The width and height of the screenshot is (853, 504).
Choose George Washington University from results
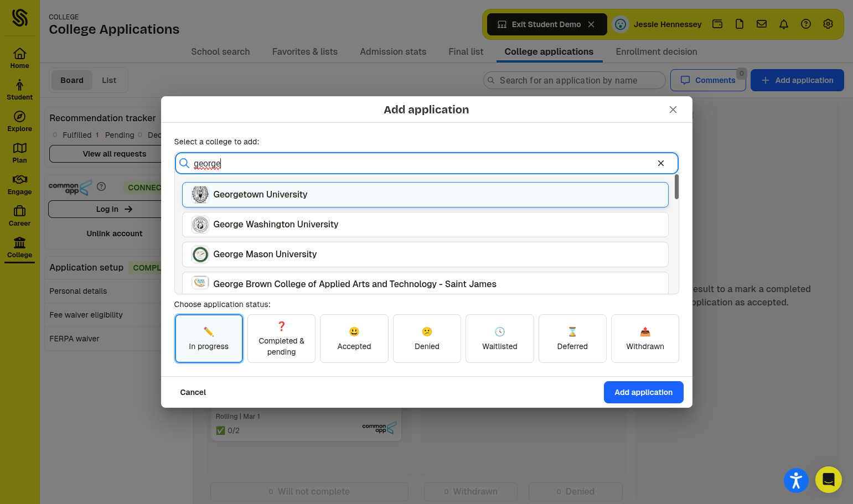click(x=425, y=225)
